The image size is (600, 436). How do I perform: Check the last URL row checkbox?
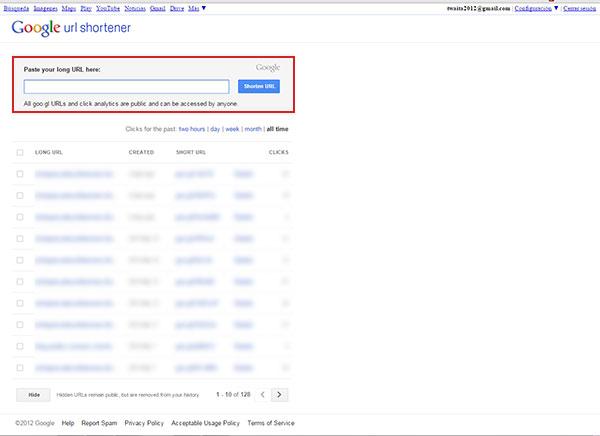point(20,366)
